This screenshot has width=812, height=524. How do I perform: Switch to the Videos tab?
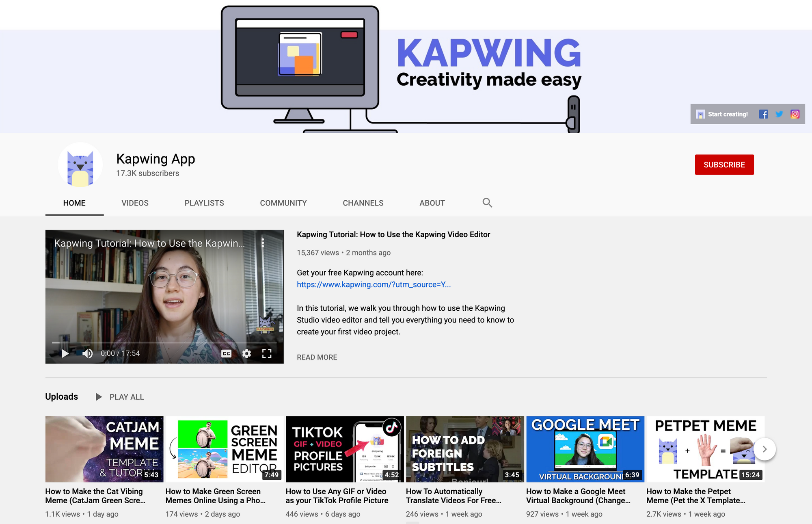pos(135,203)
